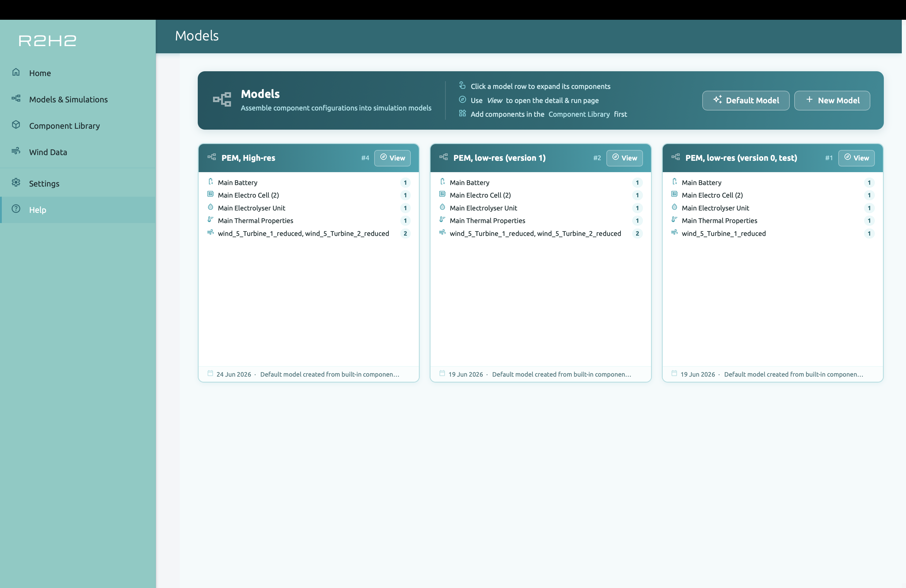
Task: Click Main Electrolyser Unit in version 0 card
Action: pos(773,208)
